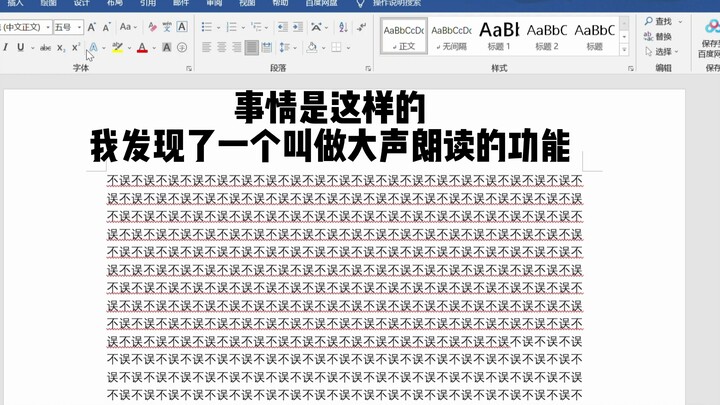Center the paragraph text

[222, 47]
